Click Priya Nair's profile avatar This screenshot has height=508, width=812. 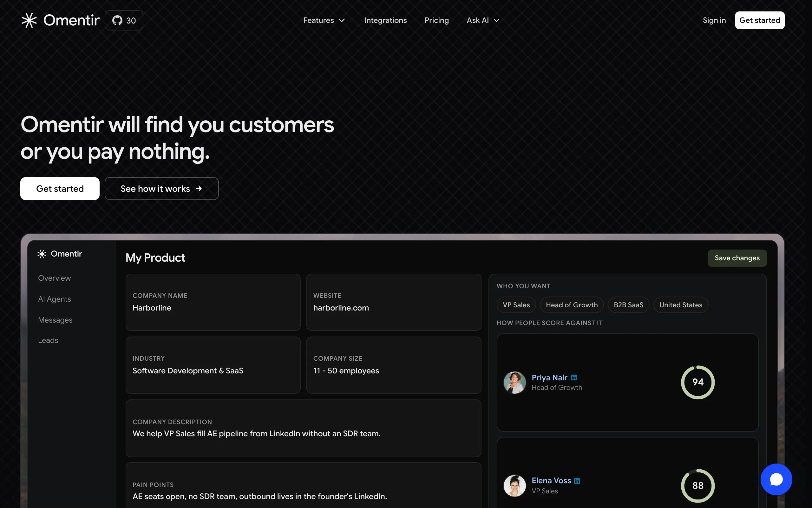pos(515,382)
